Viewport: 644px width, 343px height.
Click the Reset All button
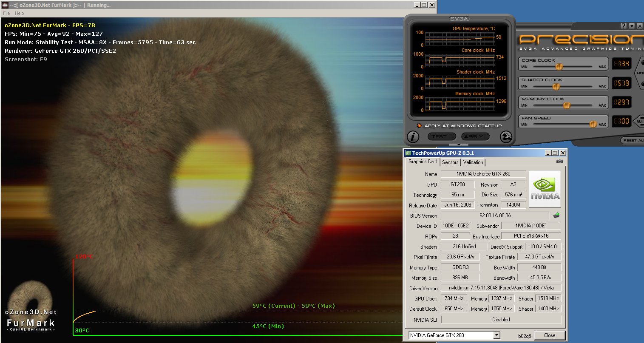click(x=633, y=140)
